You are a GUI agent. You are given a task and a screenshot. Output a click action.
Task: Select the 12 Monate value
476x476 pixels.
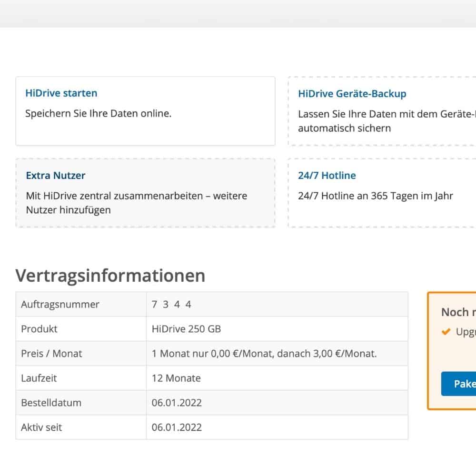[176, 378]
